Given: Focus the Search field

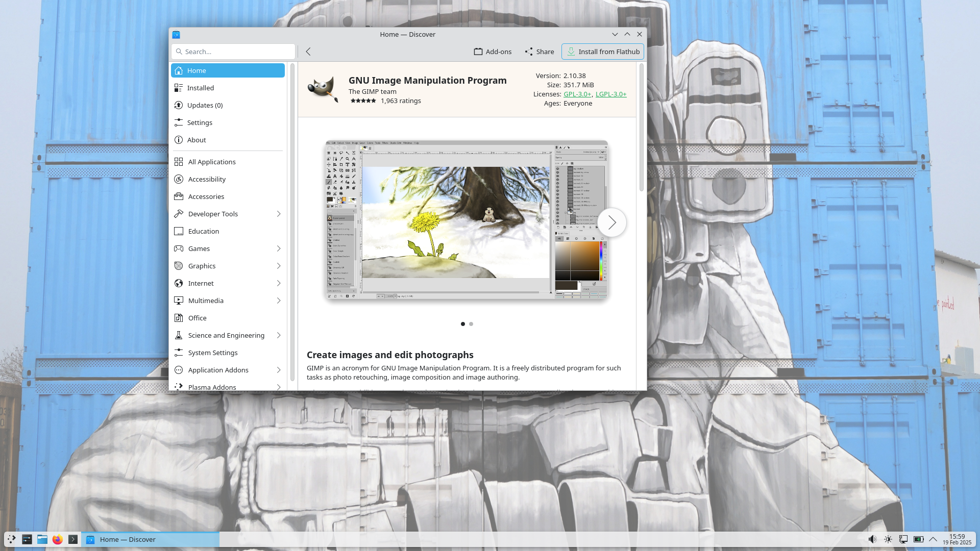Looking at the screenshot, I should point(233,52).
